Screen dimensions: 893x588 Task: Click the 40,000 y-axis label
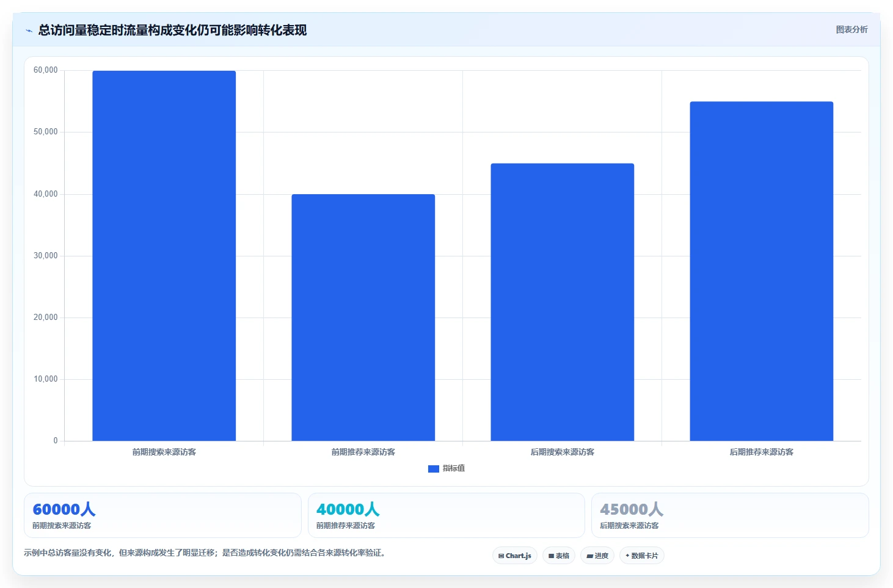(45, 194)
